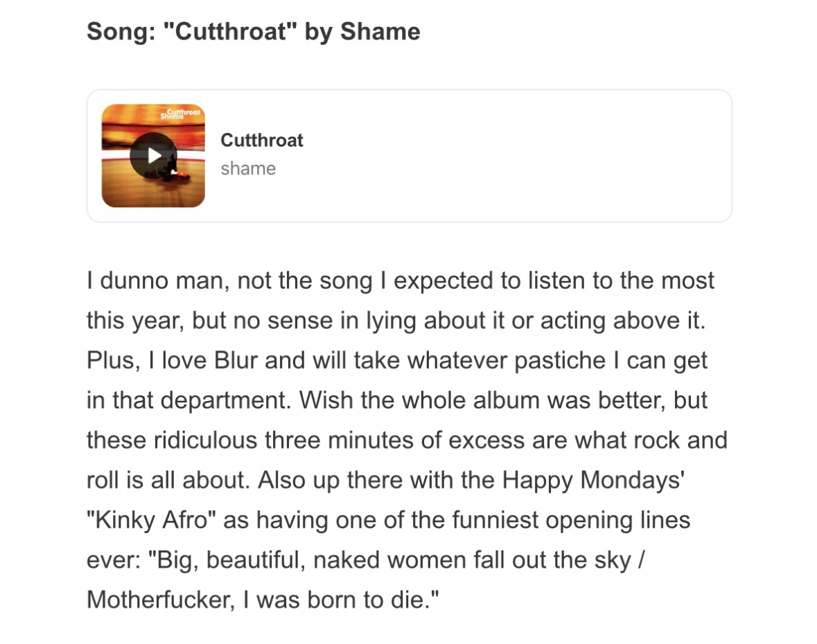Viewport: 817px width, 644px height.
Task: Click the artist name shame in the card
Action: 248,169
